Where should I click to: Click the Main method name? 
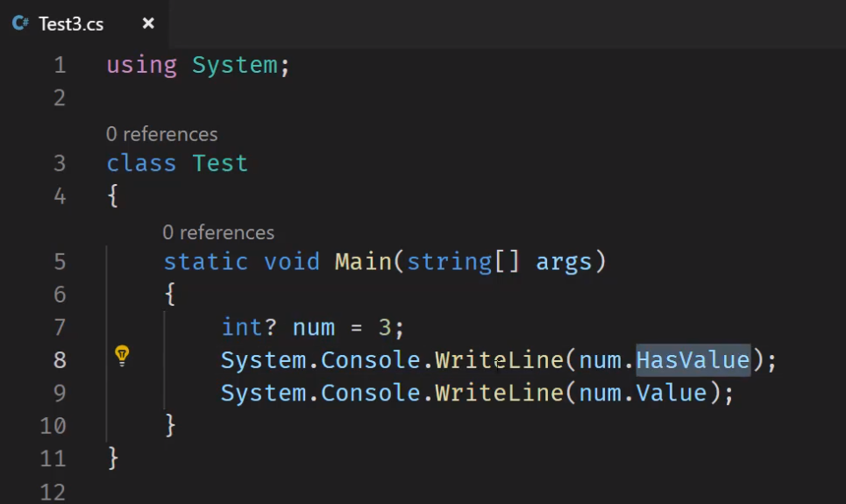363,262
